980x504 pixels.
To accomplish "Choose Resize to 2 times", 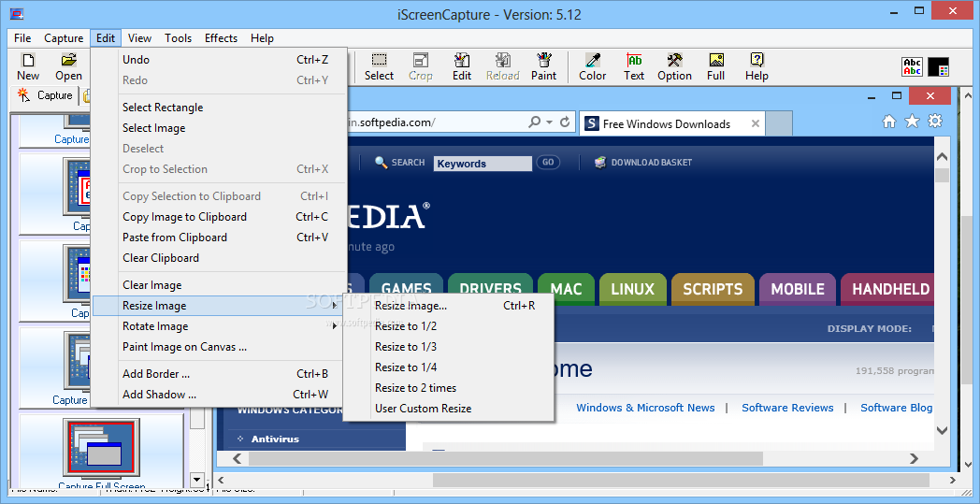I will [449, 388].
